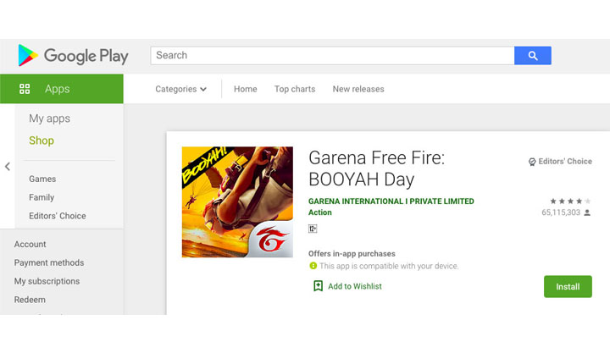Click the wishlist bookmark icon
Viewport: 610px width, 364px height.
coord(318,286)
